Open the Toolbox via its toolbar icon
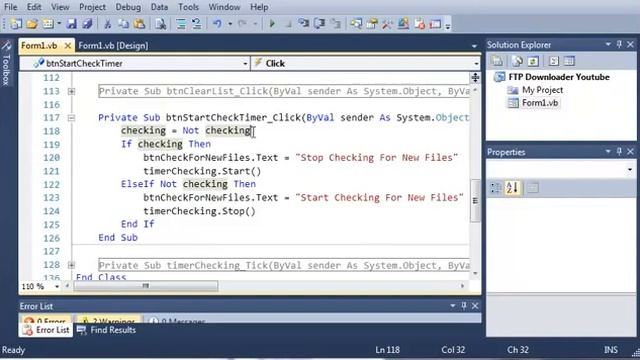The width and height of the screenshot is (640, 360). coord(387,24)
